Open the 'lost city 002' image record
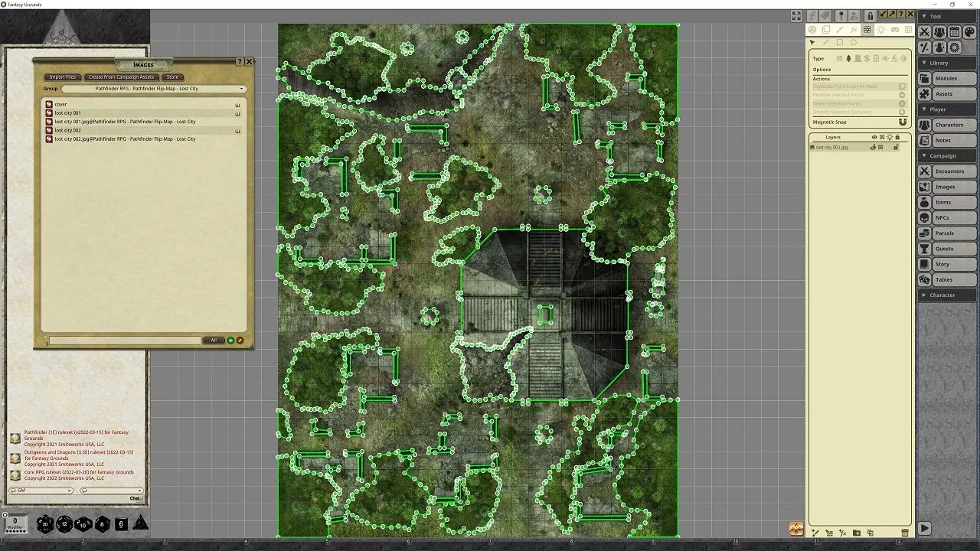Viewport: 980px width, 551px height. pyautogui.click(x=142, y=131)
